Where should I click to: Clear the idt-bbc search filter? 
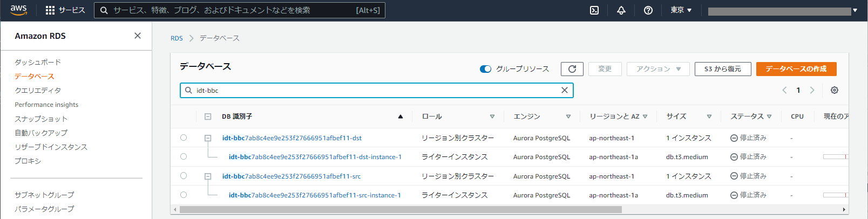coord(565,90)
